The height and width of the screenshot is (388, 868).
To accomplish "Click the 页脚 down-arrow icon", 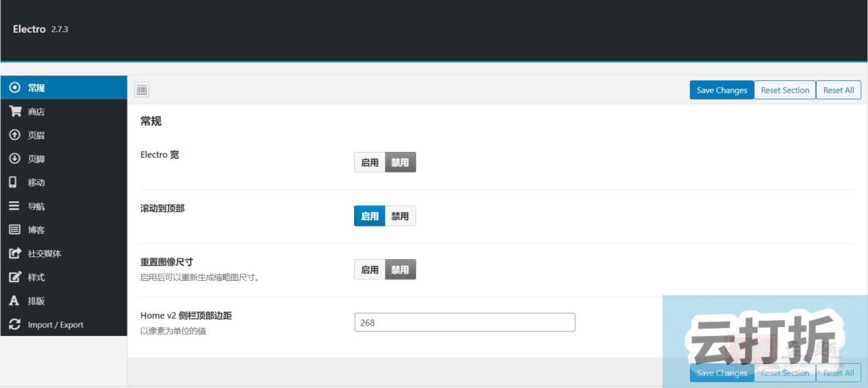I will [x=14, y=159].
